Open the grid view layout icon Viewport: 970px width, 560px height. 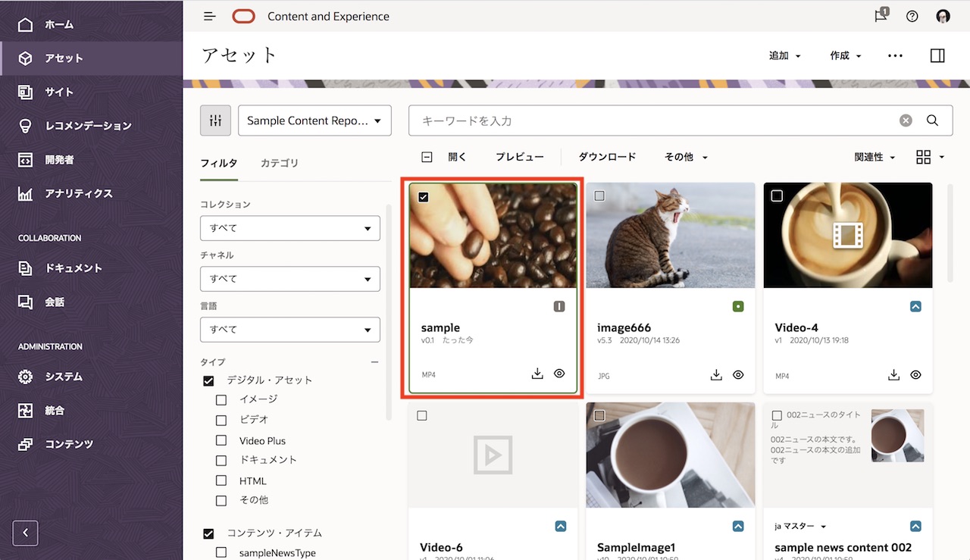coord(924,156)
